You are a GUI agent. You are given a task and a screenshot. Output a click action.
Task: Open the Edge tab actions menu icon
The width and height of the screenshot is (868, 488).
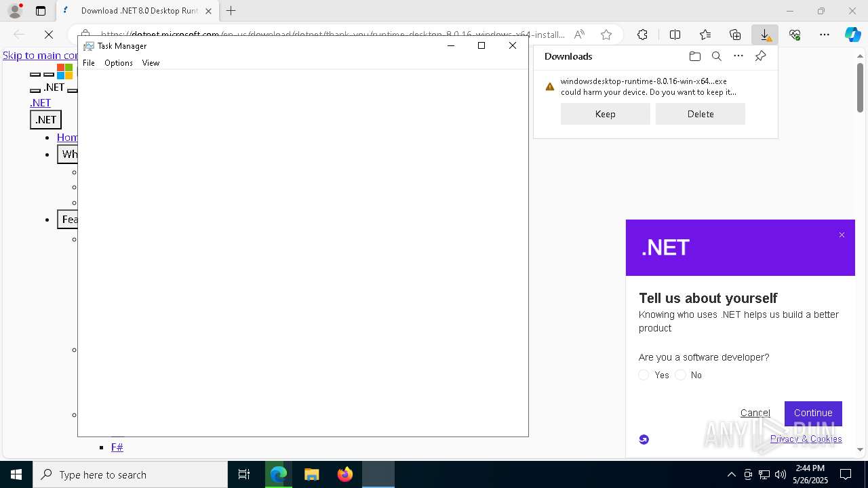(41, 11)
